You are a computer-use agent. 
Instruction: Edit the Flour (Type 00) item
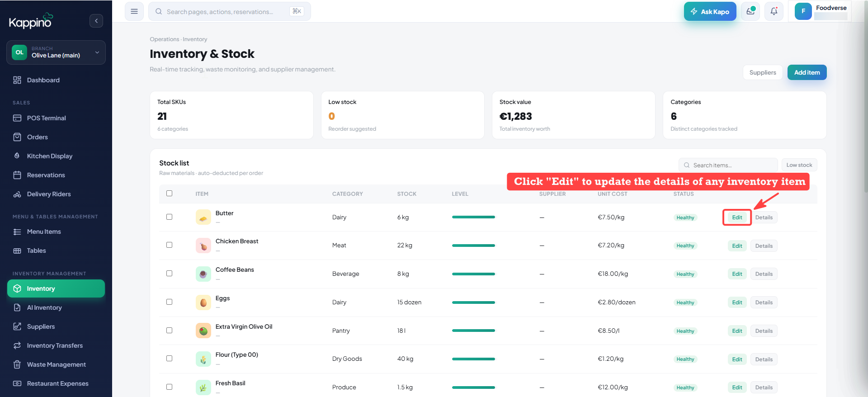pyautogui.click(x=737, y=359)
